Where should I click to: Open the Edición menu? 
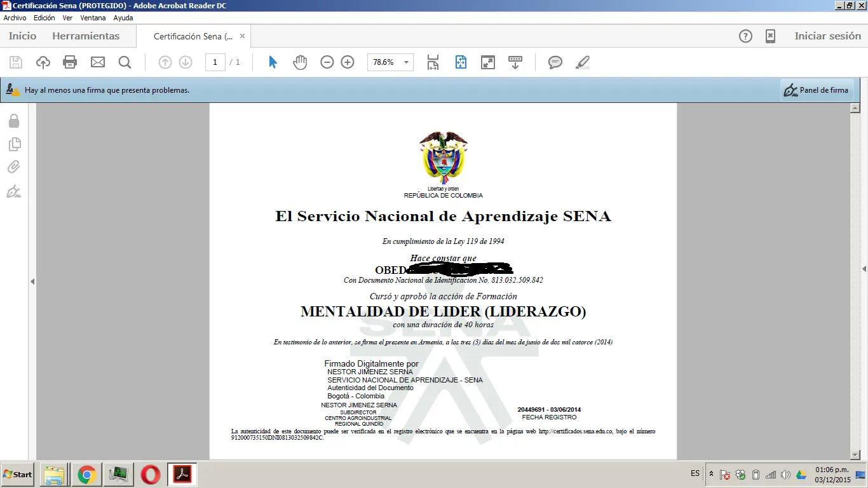pos(44,18)
